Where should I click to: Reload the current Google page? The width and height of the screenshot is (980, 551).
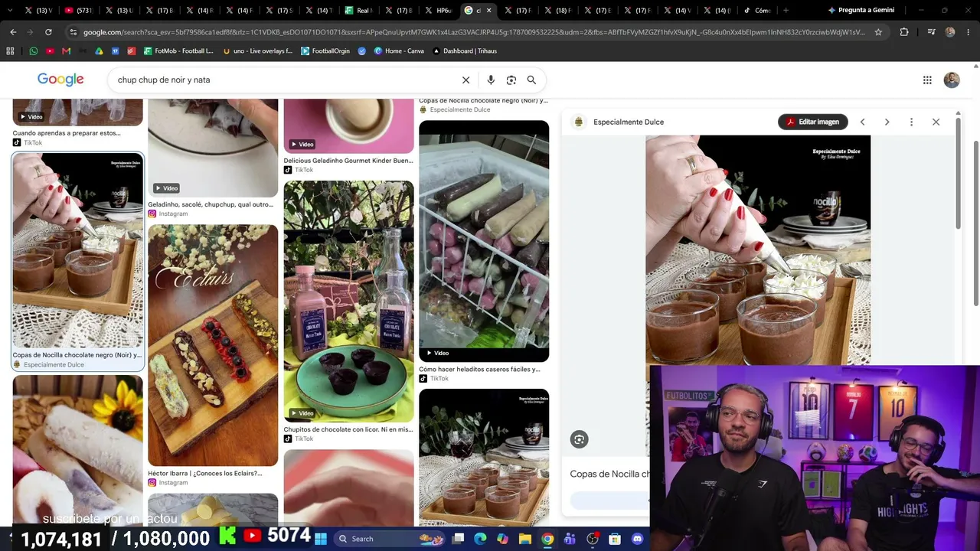tap(48, 32)
